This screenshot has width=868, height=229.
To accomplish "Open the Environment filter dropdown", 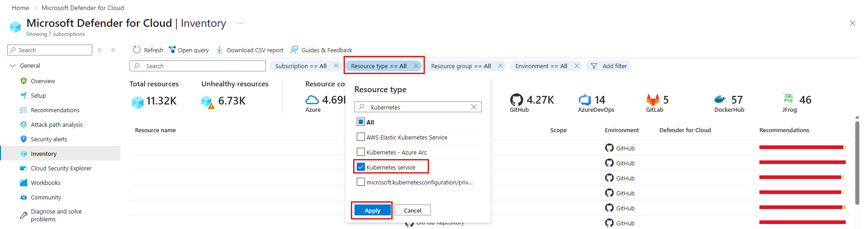I will pyautogui.click(x=541, y=66).
